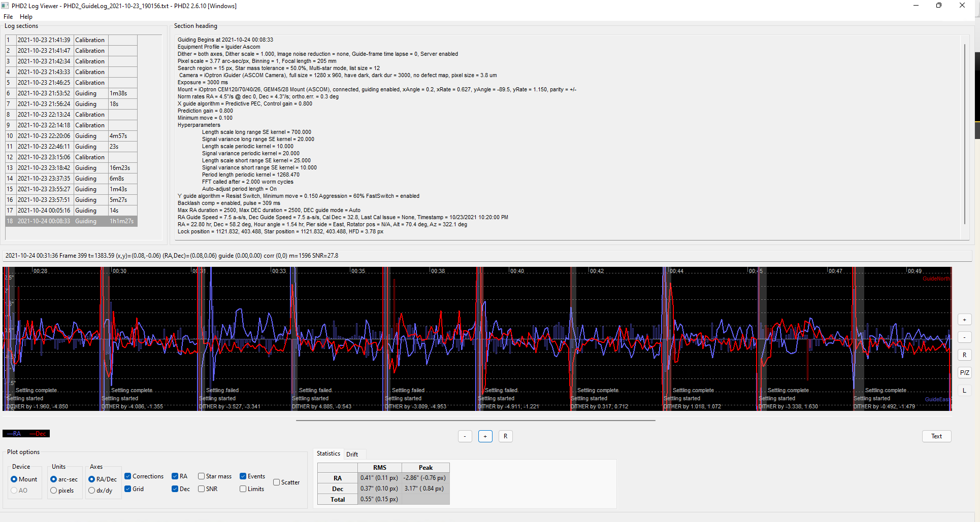The width and height of the screenshot is (980, 522).
Task: Click horizontal zoom in plus button
Action: (485, 436)
